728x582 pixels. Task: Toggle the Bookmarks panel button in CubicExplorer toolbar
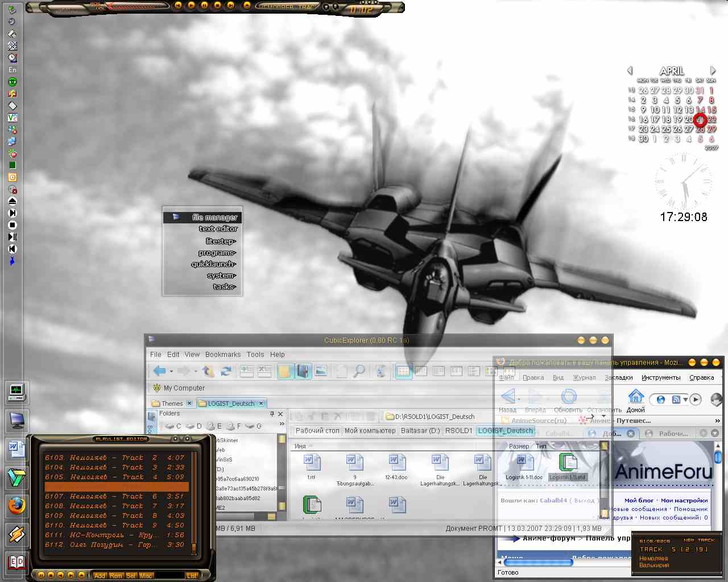coord(303,371)
